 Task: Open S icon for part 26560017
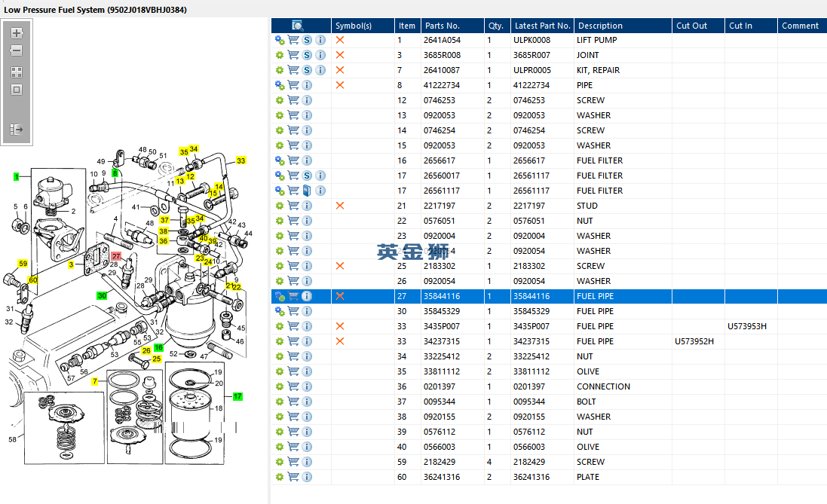point(307,176)
